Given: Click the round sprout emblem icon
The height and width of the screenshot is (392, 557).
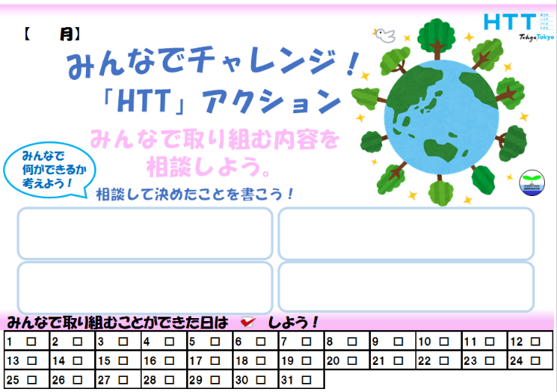Looking at the screenshot, I should pyautogui.click(x=532, y=182).
